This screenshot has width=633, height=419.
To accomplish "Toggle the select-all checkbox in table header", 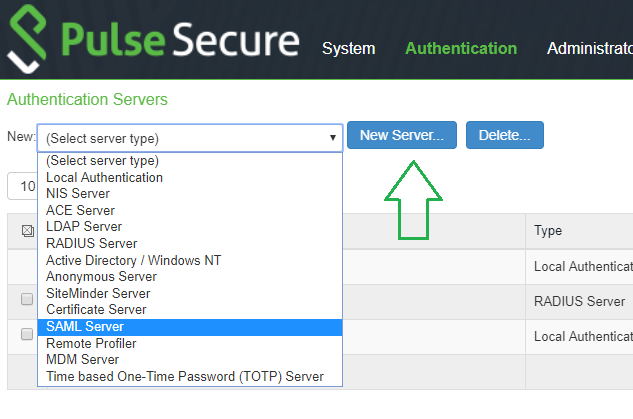I will [x=28, y=231].
